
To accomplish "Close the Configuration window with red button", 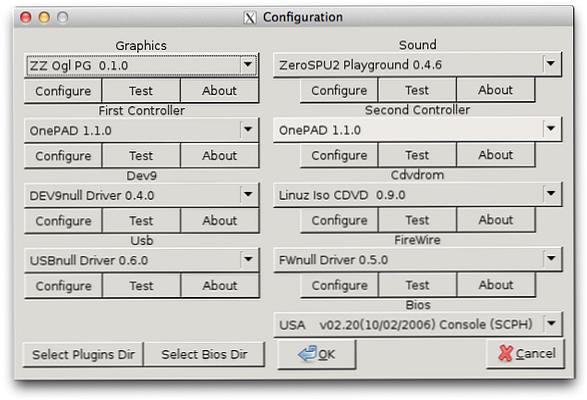I will tap(26, 17).
